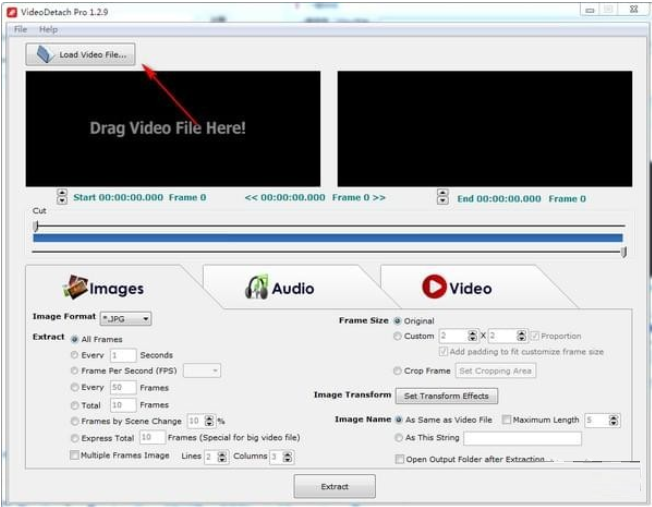The width and height of the screenshot is (652, 507).
Task: Enable Open Output Folder after Extraction
Action: pyautogui.click(x=400, y=459)
